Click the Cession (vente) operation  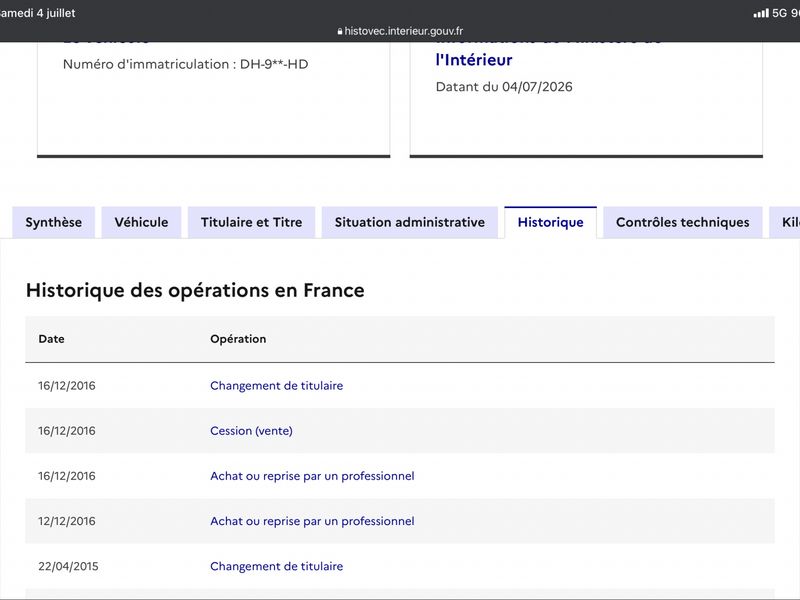point(252,431)
